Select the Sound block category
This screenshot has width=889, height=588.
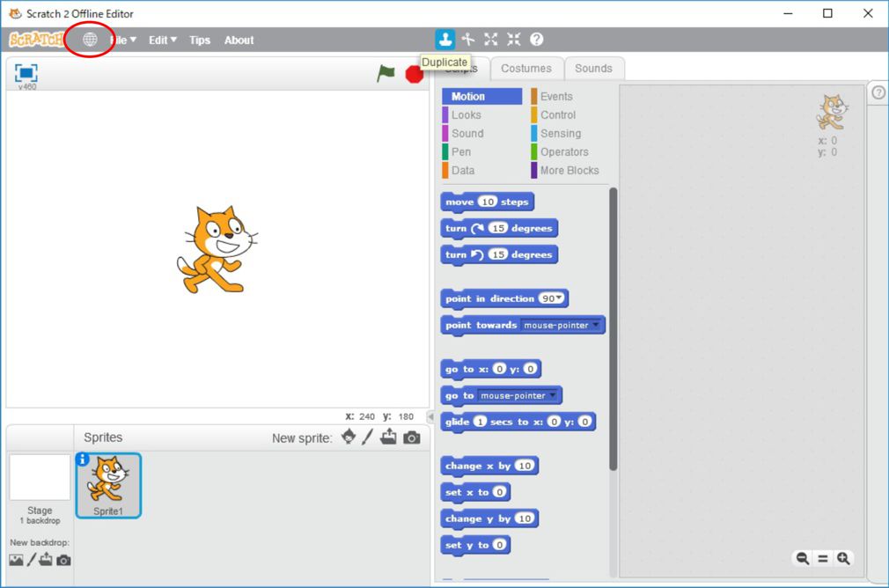pyautogui.click(x=467, y=133)
